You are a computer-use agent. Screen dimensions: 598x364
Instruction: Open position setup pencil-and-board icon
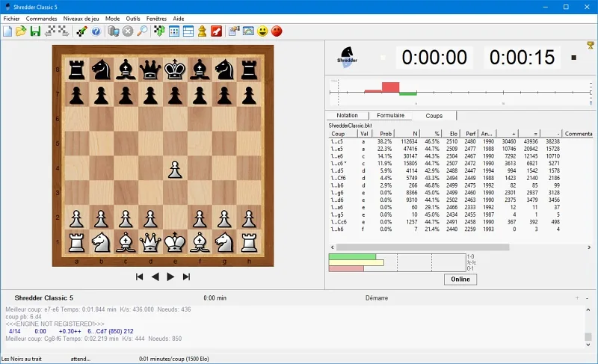coord(81,31)
